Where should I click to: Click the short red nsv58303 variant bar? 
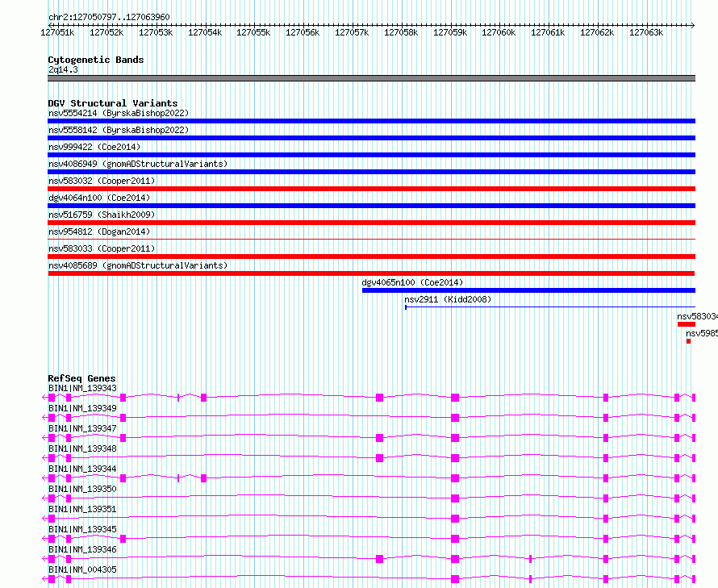(687, 324)
